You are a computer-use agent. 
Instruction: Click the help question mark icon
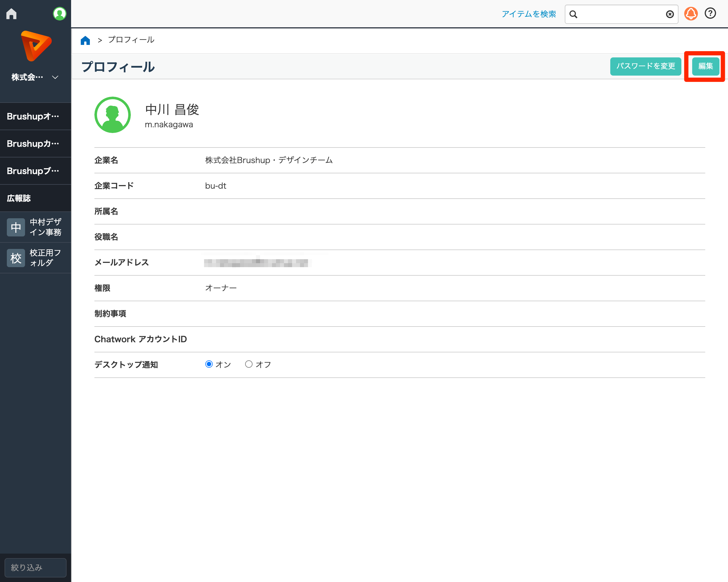pos(710,13)
